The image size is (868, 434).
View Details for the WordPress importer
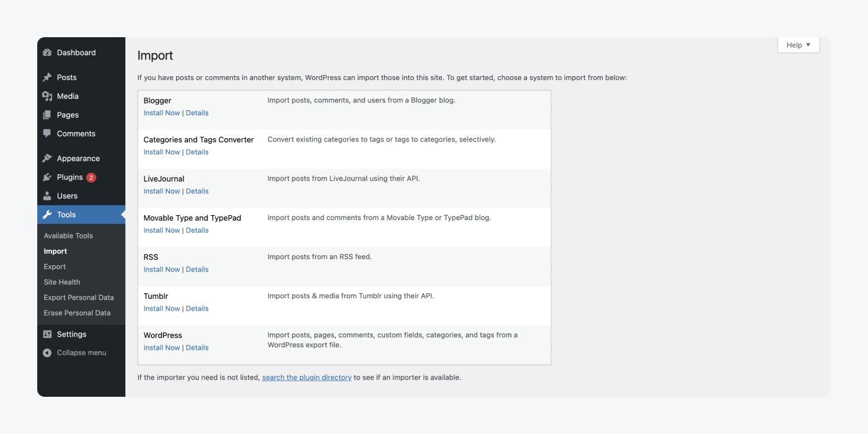(x=197, y=347)
